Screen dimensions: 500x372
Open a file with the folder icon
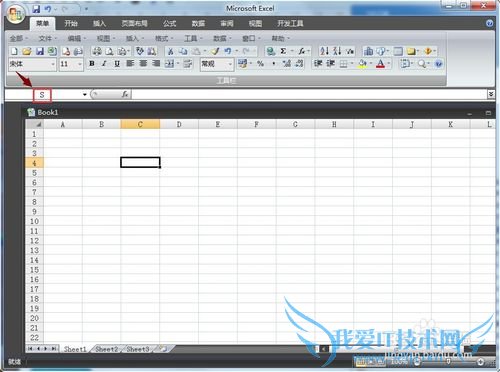click(x=27, y=51)
